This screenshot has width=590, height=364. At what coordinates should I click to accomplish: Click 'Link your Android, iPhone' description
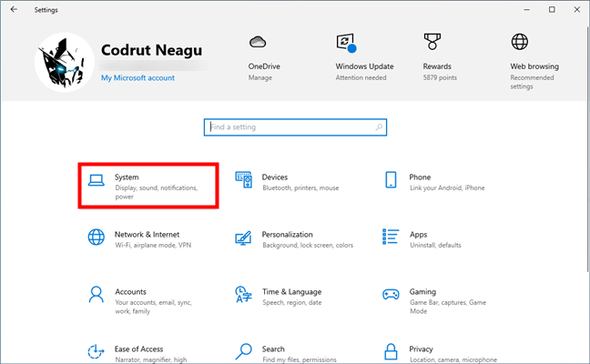[x=447, y=187]
